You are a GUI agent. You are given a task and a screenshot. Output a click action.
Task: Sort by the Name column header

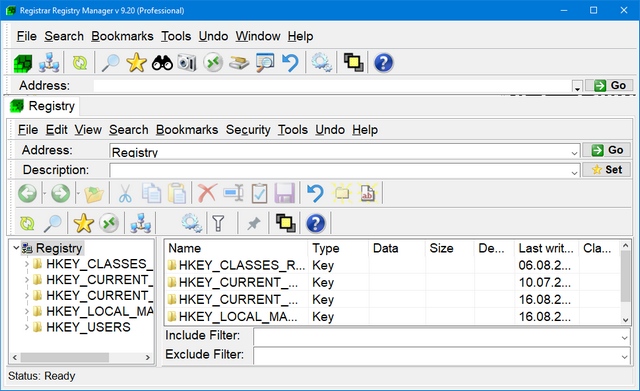click(x=236, y=248)
